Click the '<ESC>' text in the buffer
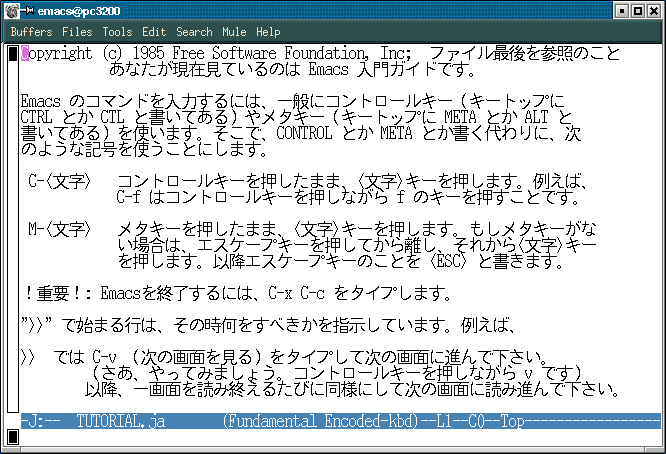Screen dimensions: 666x454 (449, 261)
